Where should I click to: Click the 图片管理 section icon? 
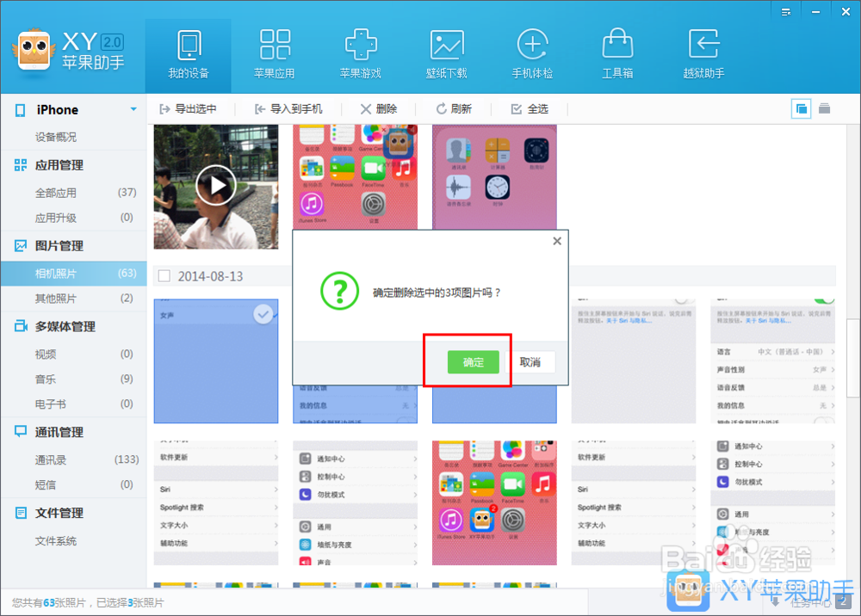click(21, 246)
